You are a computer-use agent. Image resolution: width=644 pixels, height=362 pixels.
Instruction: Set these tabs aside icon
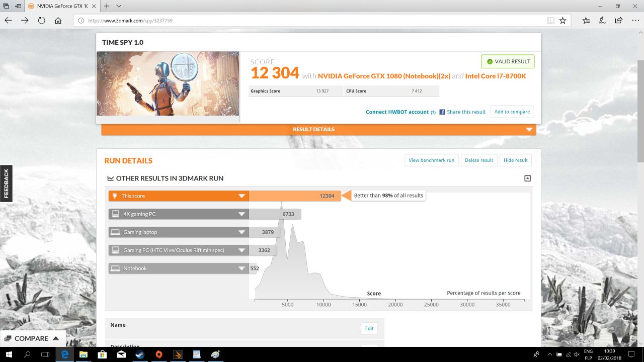[18, 6]
